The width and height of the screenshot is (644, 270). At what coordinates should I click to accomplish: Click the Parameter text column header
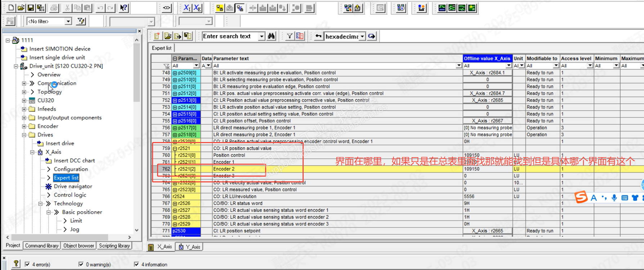[337, 58]
